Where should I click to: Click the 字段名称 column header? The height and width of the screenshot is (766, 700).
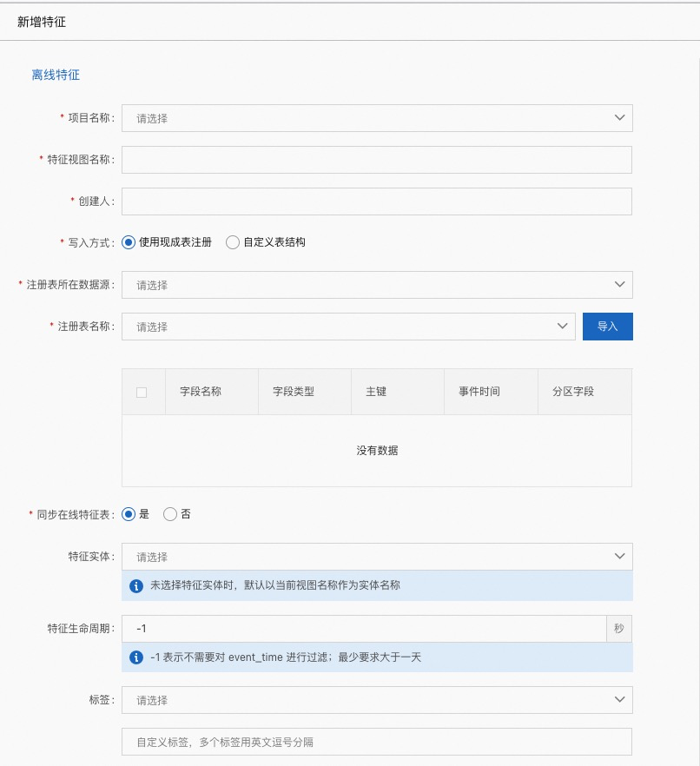tap(201, 392)
